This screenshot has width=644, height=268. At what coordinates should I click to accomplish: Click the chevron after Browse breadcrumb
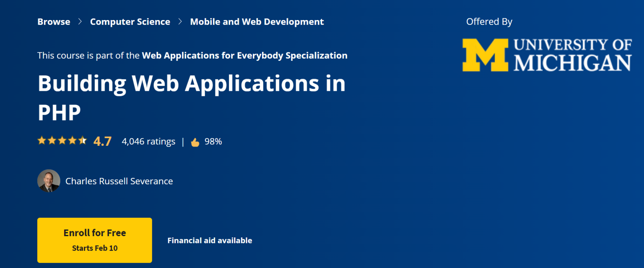(80, 21)
